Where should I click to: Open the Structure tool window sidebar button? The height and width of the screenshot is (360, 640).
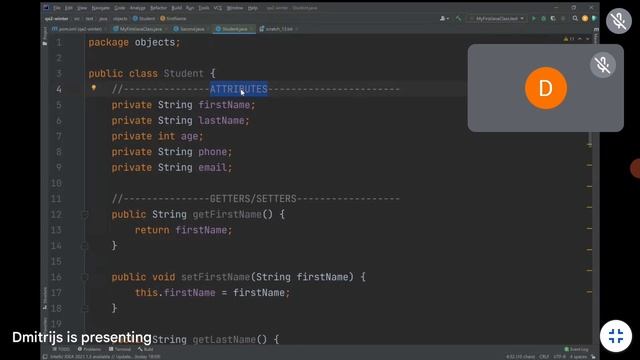click(45, 298)
